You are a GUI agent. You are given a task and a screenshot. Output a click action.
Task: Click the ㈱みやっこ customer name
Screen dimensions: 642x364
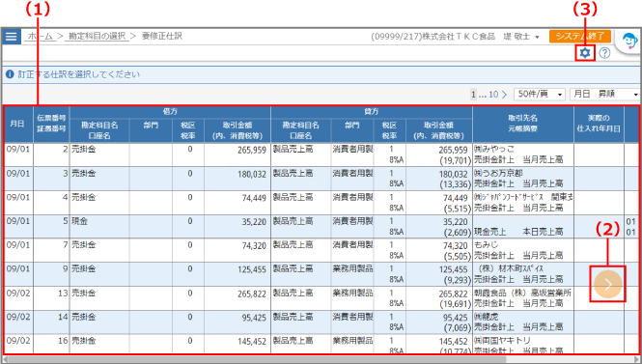point(493,150)
